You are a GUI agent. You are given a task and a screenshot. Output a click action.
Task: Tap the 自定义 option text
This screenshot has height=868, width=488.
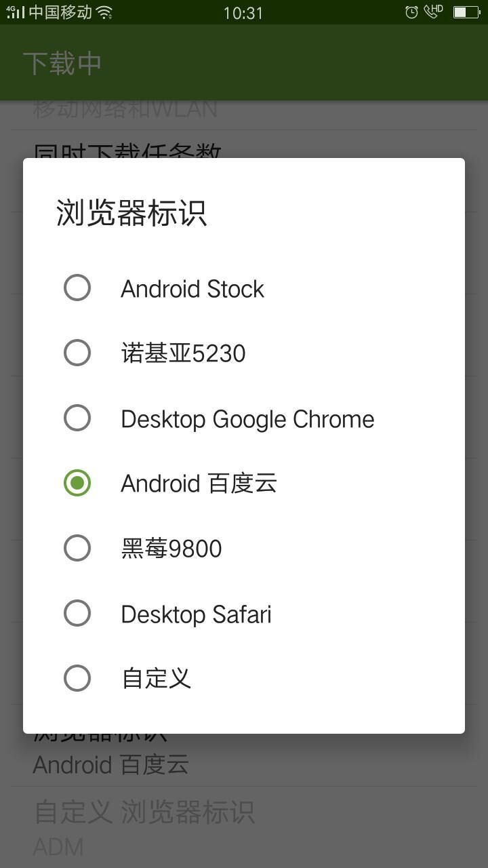(157, 679)
